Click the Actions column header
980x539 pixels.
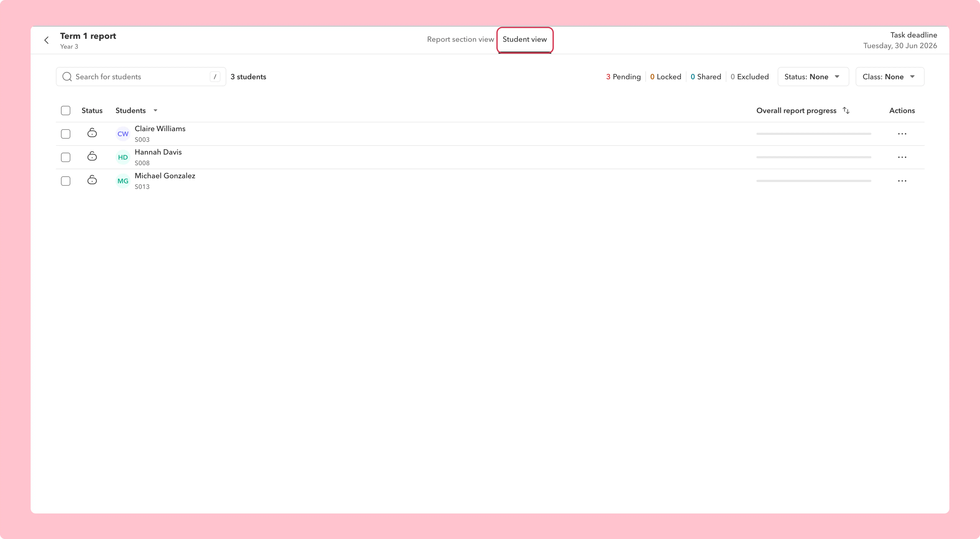(902, 111)
